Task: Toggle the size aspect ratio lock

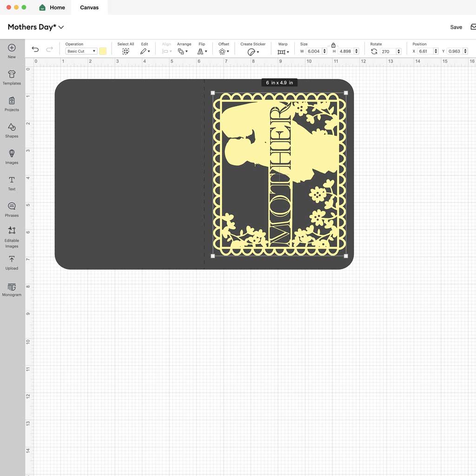Action: (x=333, y=45)
